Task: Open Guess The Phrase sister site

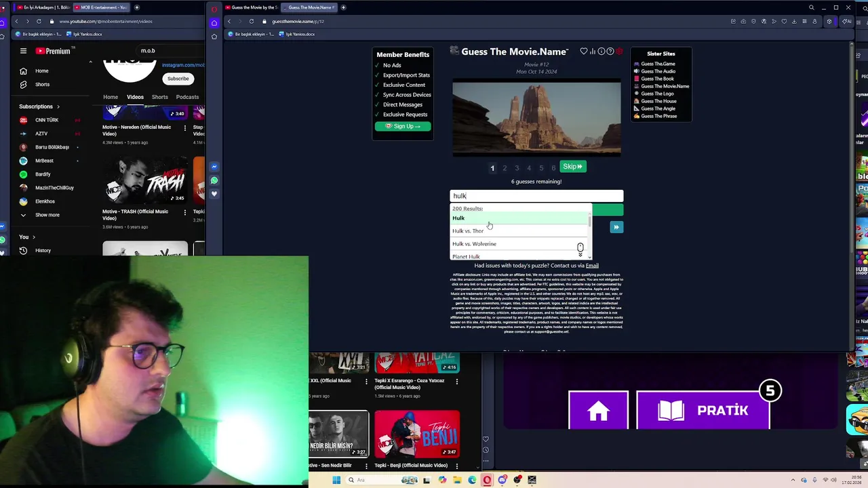Action: (x=658, y=116)
